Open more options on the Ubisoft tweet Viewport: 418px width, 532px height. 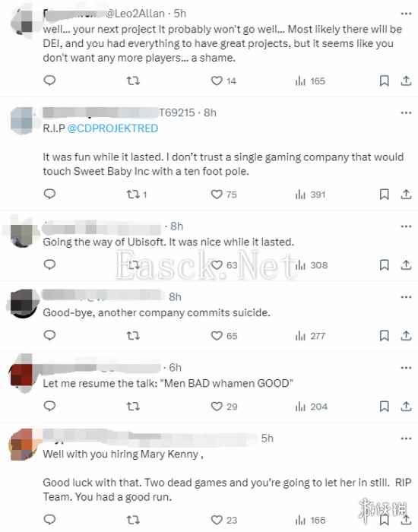pyautogui.click(x=406, y=226)
